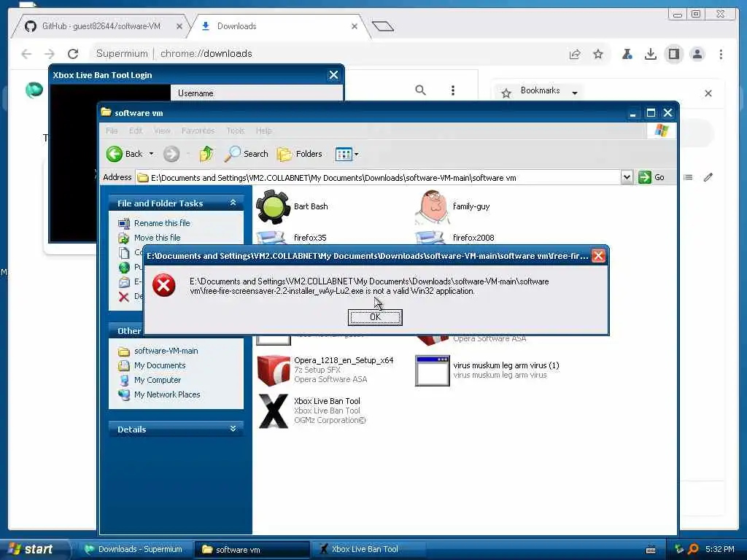Open the browser downloads tray icon
Image resolution: width=747 pixels, height=560 pixels.
tap(650, 54)
